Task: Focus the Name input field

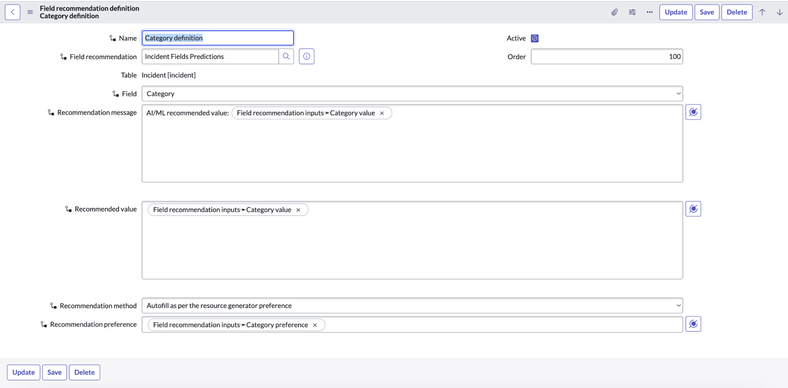Action: point(218,38)
